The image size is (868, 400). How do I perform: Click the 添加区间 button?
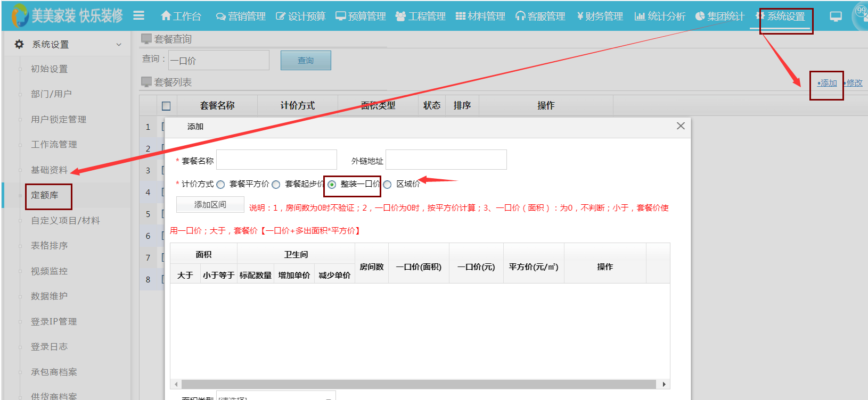[210, 205]
